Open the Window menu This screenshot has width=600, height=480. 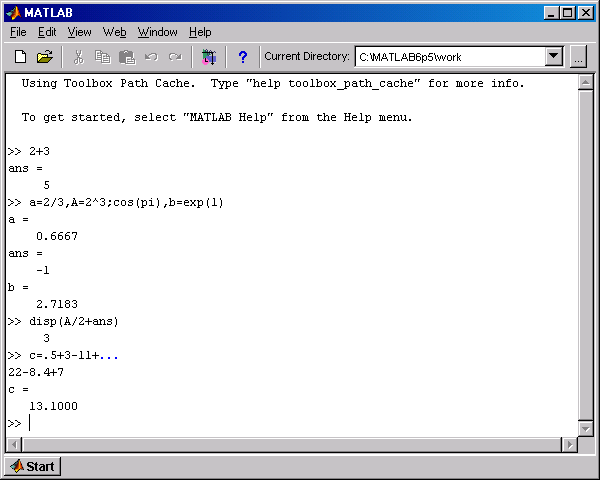(x=158, y=32)
